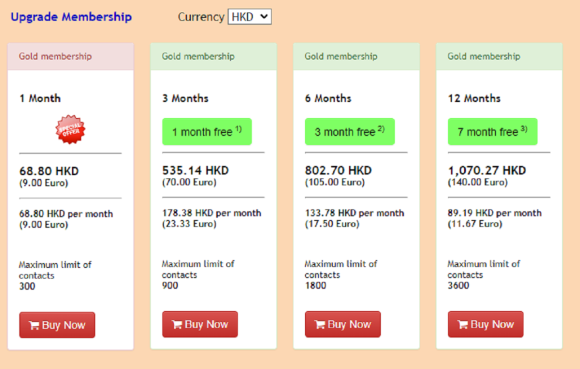Click cart icon on 1 Month Buy Now
580x369 pixels.
click(34, 325)
